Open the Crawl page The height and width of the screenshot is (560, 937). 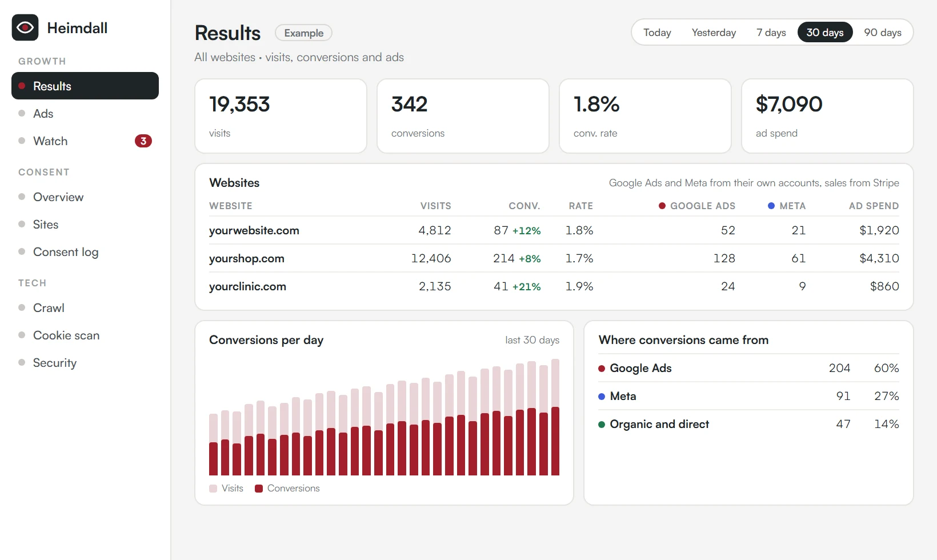coord(85,307)
